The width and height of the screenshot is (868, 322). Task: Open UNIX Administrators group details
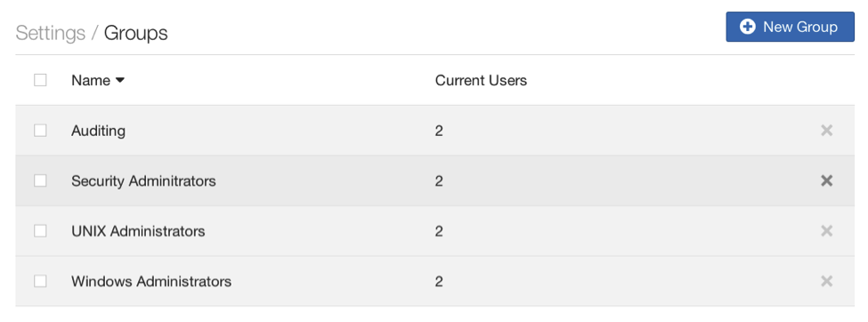(138, 230)
